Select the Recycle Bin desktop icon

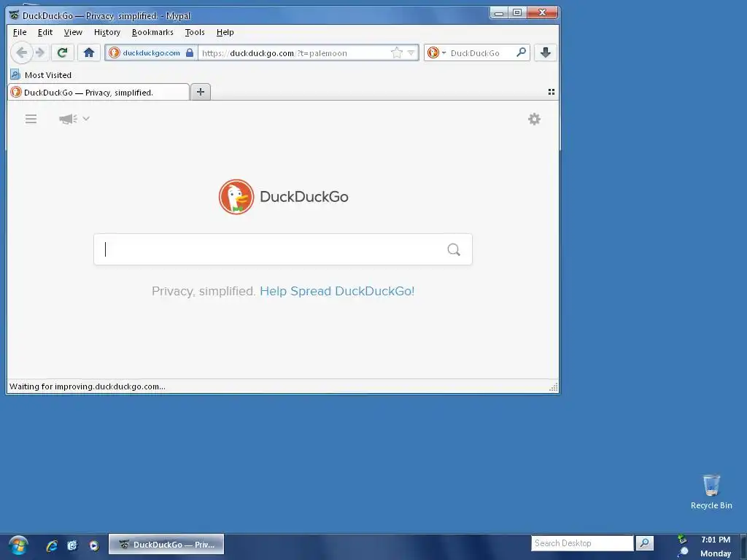(x=711, y=492)
